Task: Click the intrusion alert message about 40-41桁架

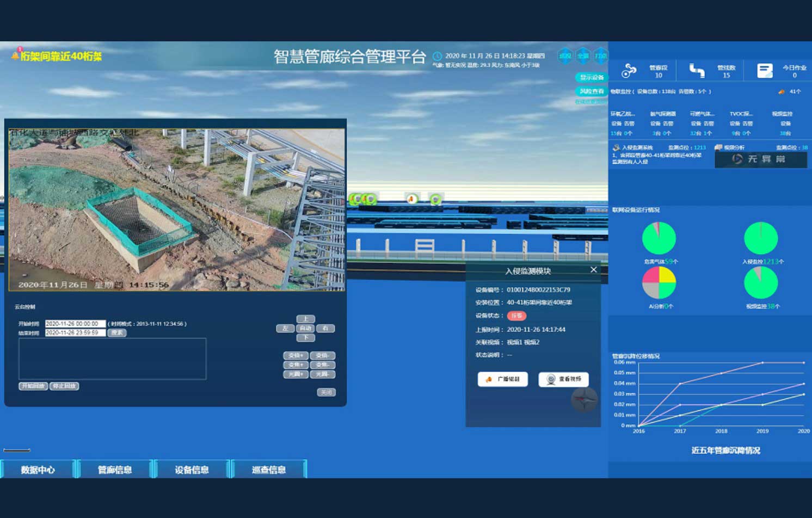Action: coord(657,158)
